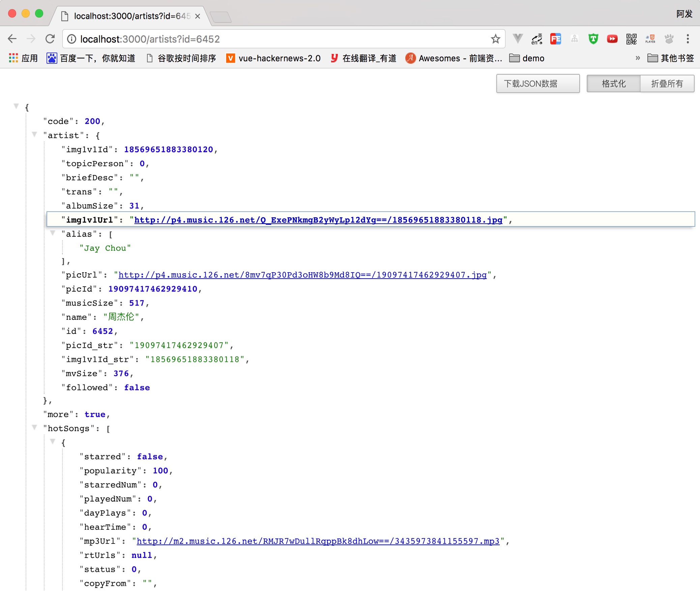Bookmark page with the star icon

[x=495, y=39]
